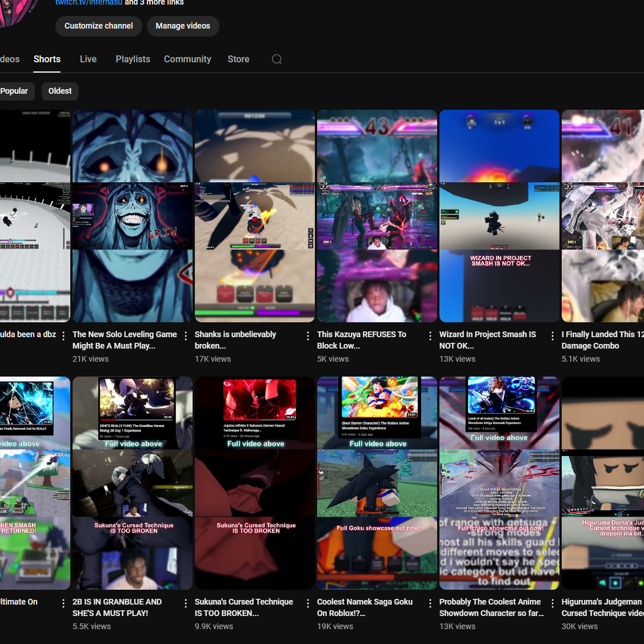The height and width of the screenshot is (644, 644).
Task: Open three-dot menu for Wizard Project Smash short
Action: 553,336
